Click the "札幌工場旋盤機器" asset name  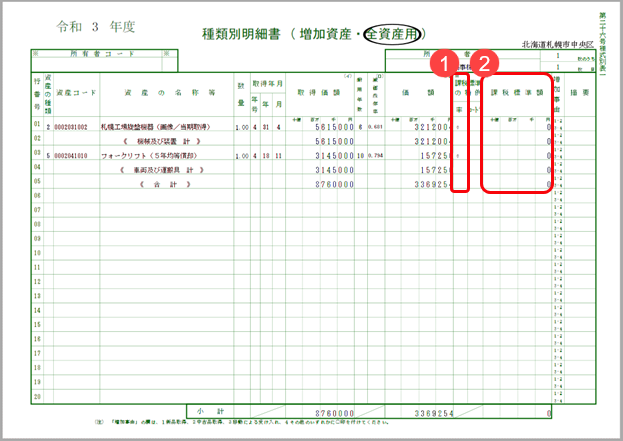click(x=155, y=127)
